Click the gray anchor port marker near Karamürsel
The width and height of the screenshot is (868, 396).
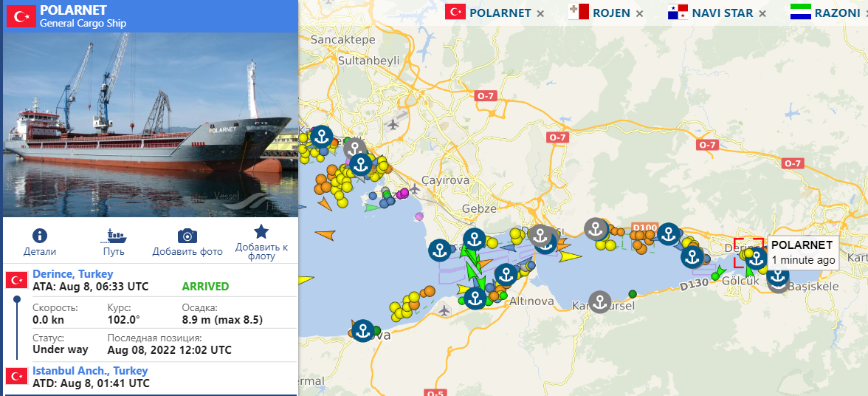coord(599,302)
